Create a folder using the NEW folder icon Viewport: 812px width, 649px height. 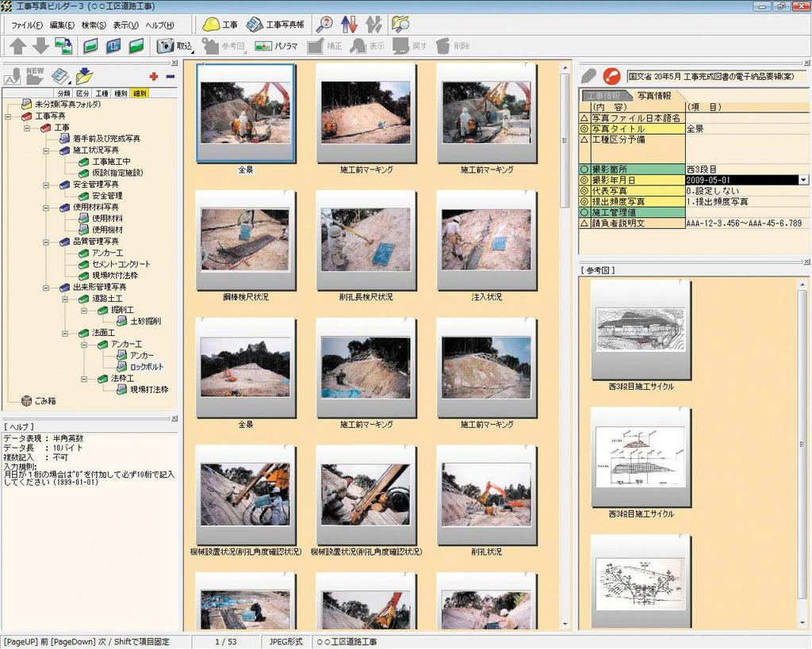pyautogui.click(x=36, y=75)
